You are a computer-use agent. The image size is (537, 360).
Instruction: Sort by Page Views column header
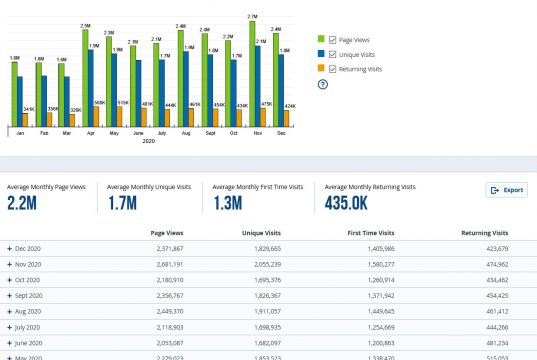click(x=167, y=233)
